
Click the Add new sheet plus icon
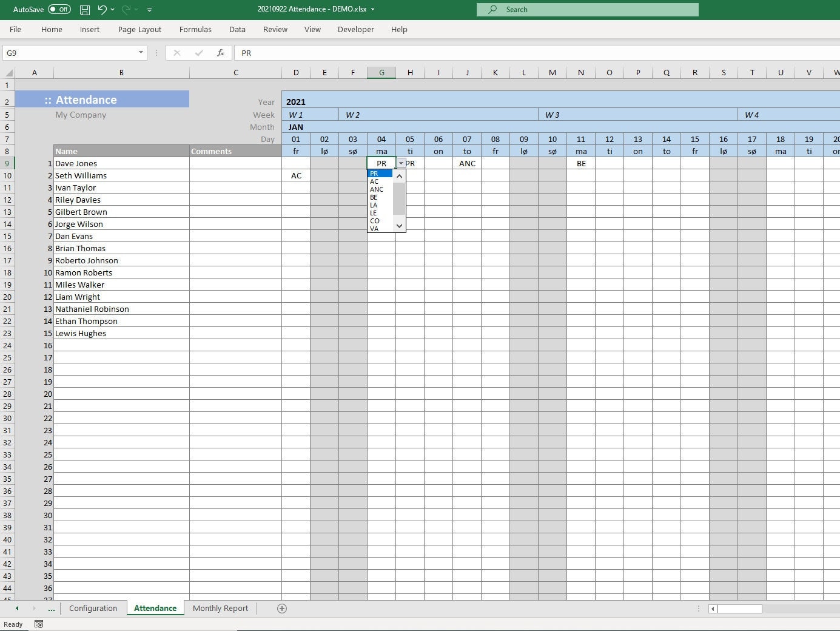coord(281,608)
